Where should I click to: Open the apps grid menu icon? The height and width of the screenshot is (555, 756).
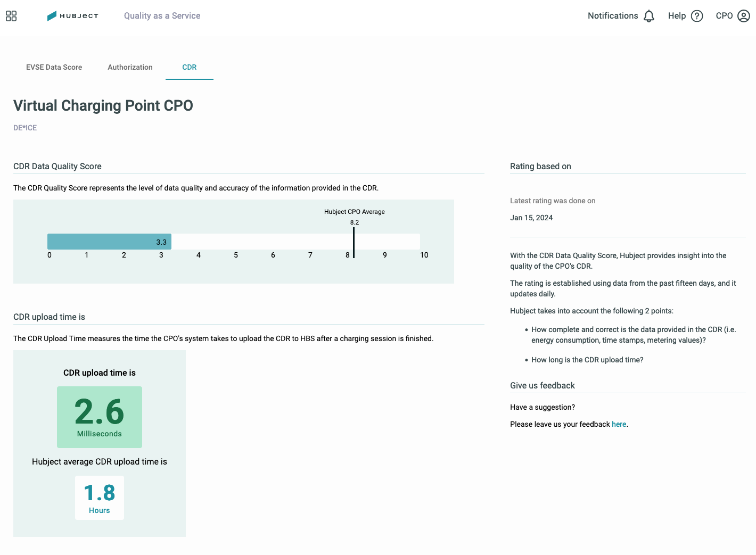tap(11, 16)
